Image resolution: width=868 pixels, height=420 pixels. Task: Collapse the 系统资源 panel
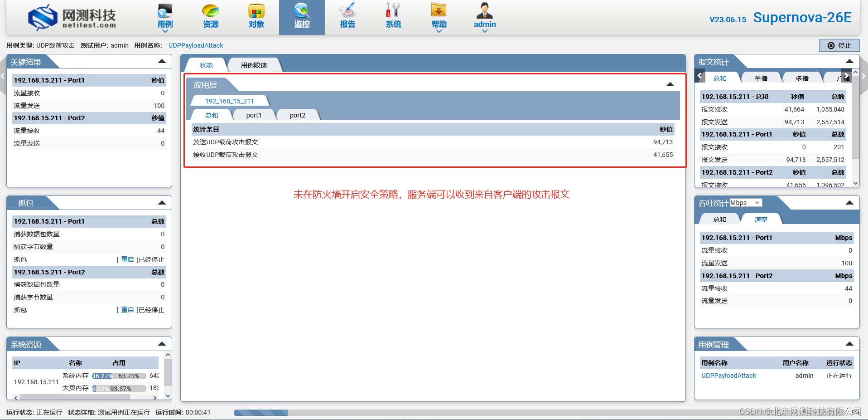tap(162, 344)
